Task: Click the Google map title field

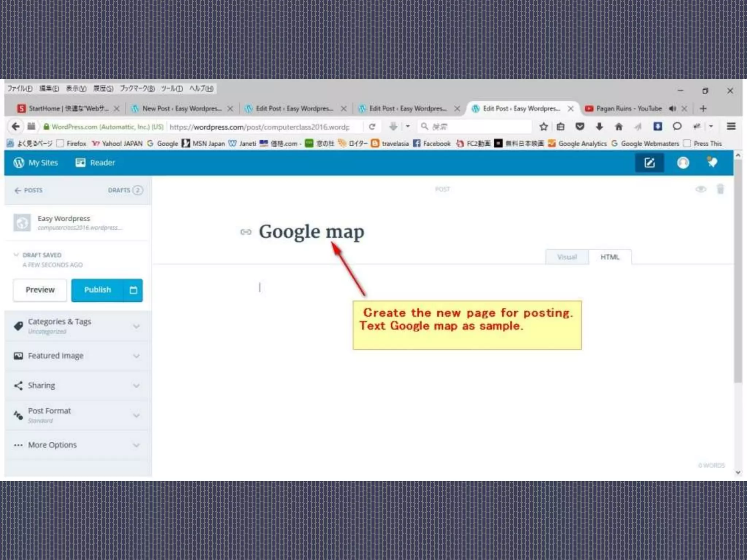Action: pyautogui.click(x=311, y=232)
